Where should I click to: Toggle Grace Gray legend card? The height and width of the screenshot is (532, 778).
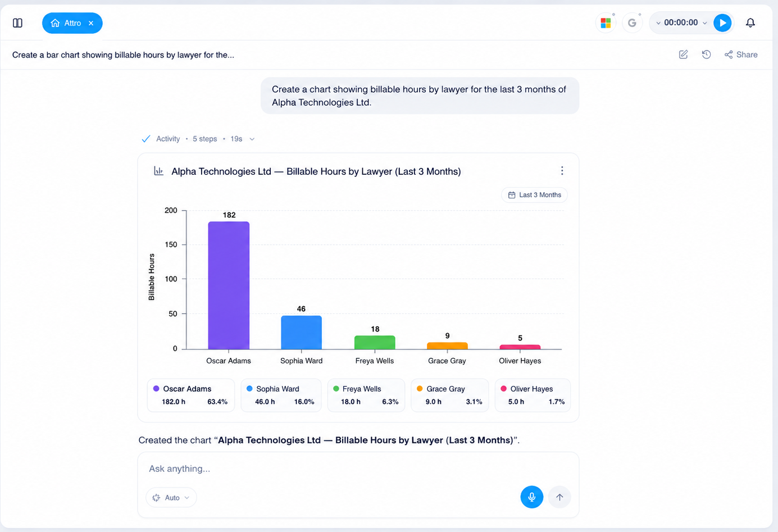tap(450, 395)
